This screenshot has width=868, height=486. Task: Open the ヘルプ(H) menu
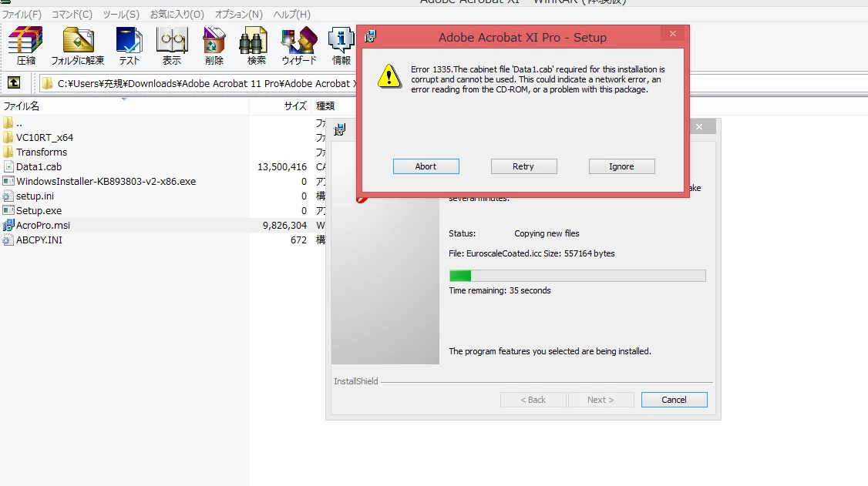[x=291, y=15]
